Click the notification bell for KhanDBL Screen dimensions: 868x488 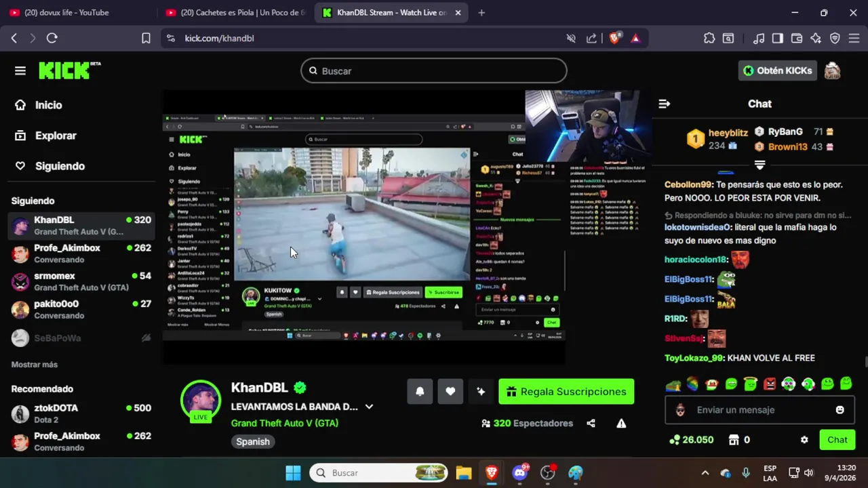(420, 391)
